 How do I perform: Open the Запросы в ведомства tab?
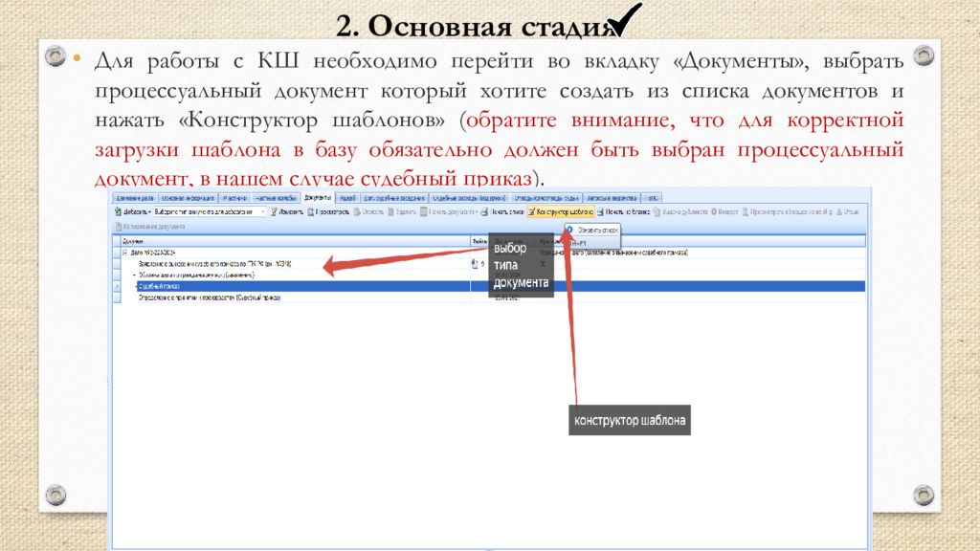[x=612, y=198]
